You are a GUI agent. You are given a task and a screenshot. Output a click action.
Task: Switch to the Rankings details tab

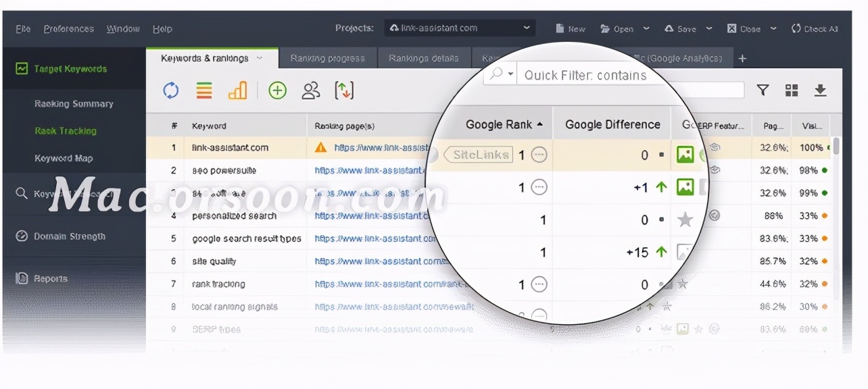click(x=424, y=59)
